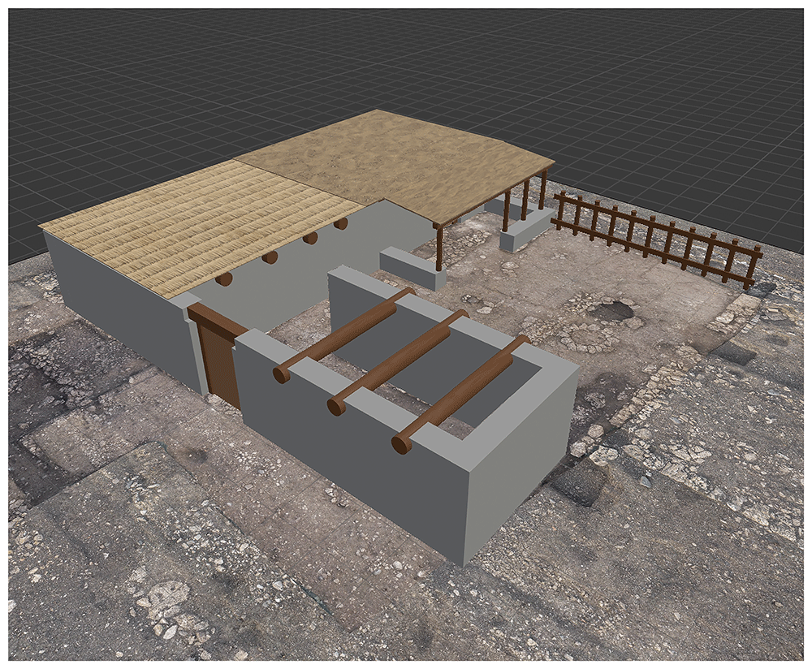Select the wooden fence model
This screenshot has height=669, width=812.
pos(656,239)
